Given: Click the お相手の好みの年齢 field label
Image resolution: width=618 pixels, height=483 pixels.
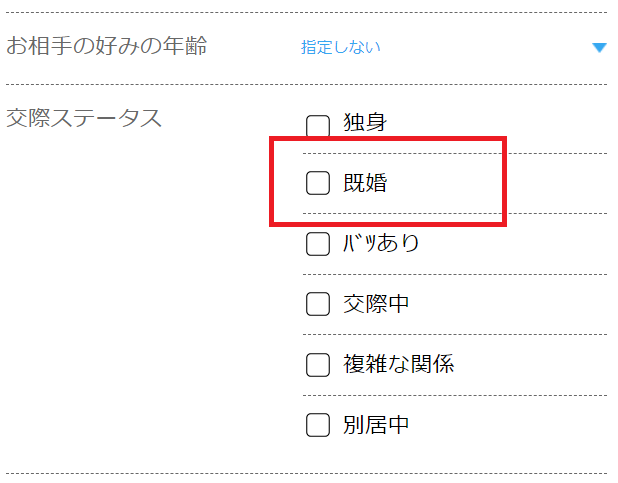Looking at the screenshot, I should tap(107, 46).
